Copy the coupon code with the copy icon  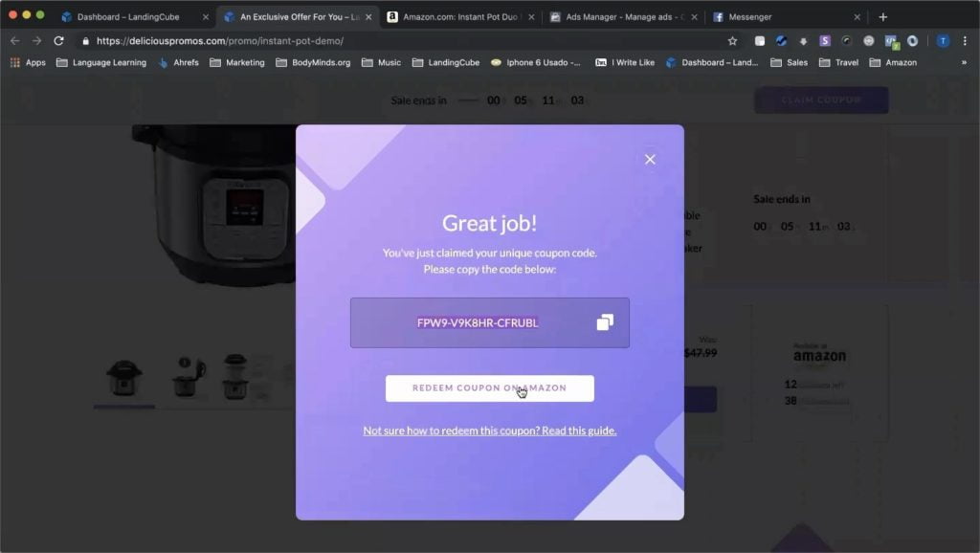[x=605, y=322]
